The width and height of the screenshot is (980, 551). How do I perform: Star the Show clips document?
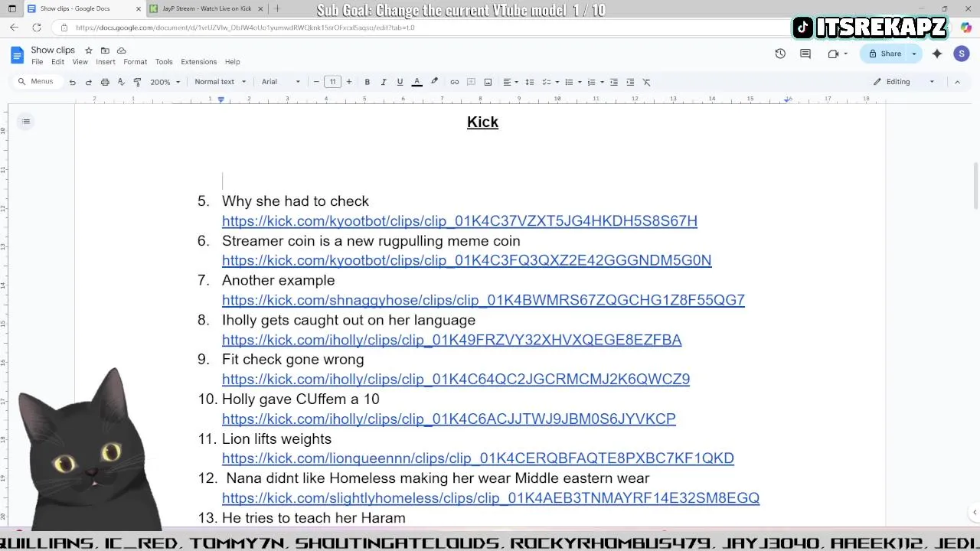[89, 51]
